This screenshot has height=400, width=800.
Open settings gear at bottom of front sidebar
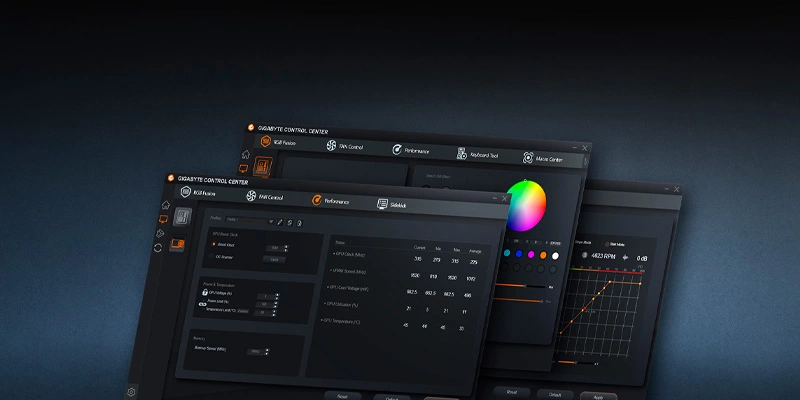click(x=131, y=392)
